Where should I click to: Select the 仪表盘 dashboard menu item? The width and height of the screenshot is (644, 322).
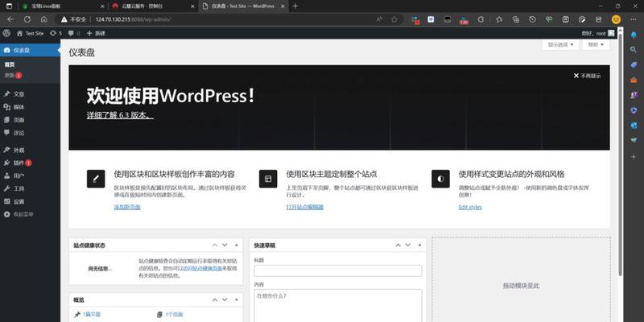tap(30, 50)
